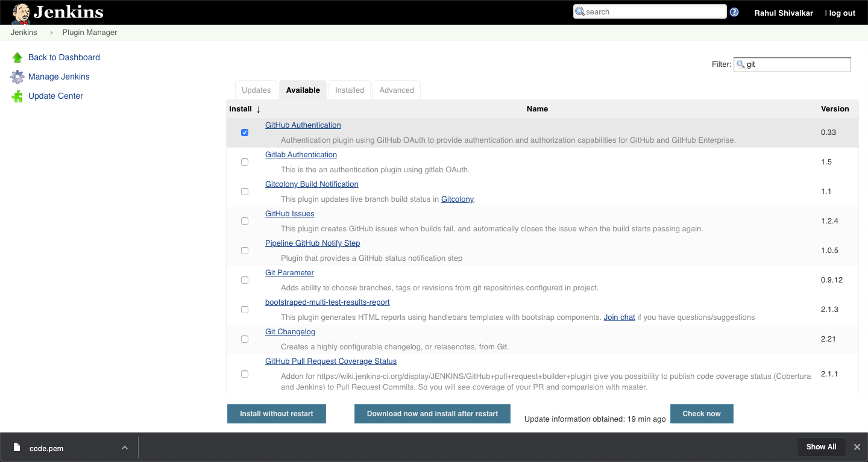Click the Jenkins logo in the header

56,11
